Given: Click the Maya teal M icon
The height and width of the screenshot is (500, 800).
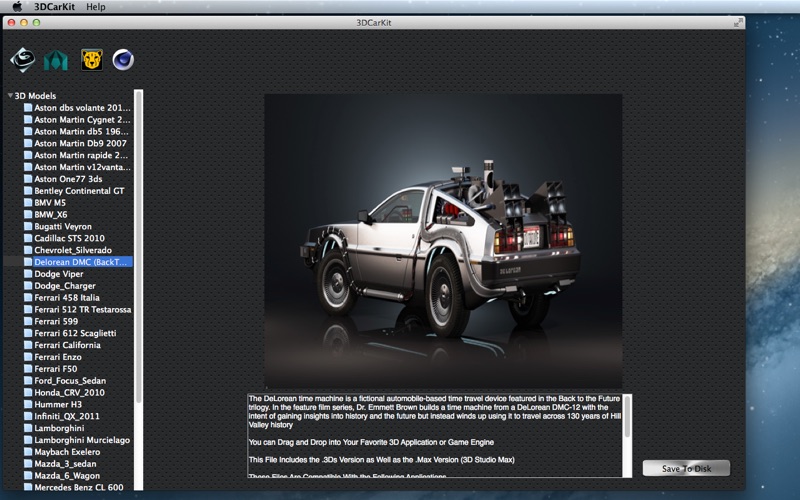Looking at the screenshot, I should coord(56,60).
